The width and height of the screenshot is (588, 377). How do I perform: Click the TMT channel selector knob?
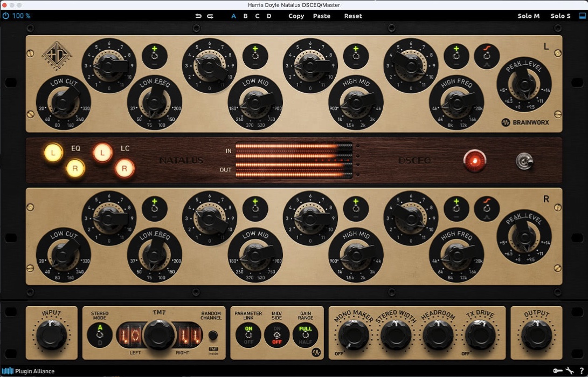(160, 335)
